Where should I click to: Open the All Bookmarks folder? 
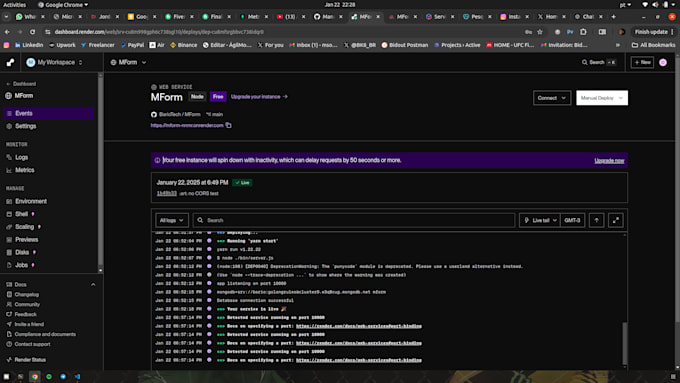[653, 45]
